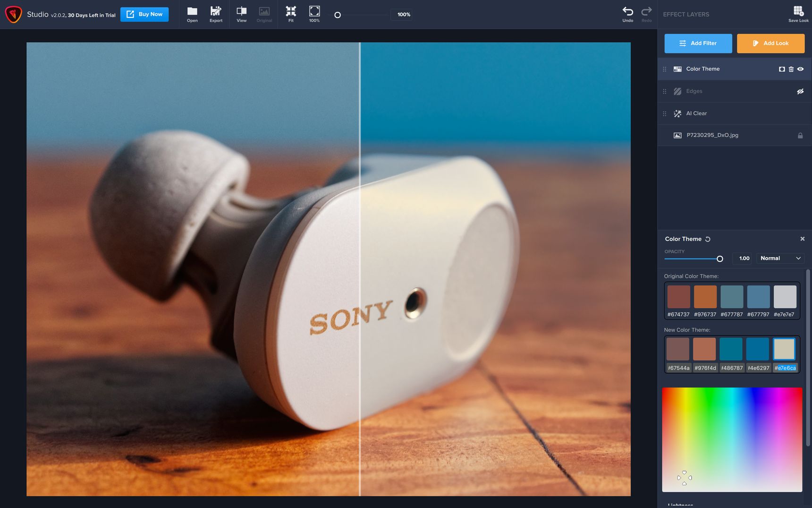
Task: Select the Color Theme layer row
Action: coord(735,69)
